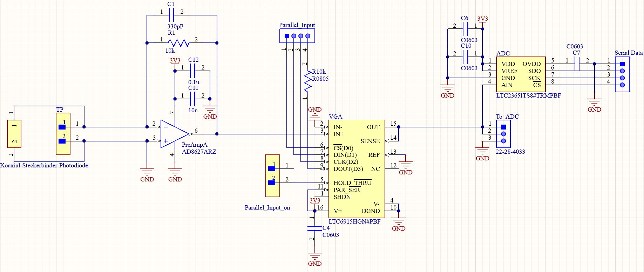
Task: Select the R1 feedback resistor symbol
Action: click(x=178, y=43)
